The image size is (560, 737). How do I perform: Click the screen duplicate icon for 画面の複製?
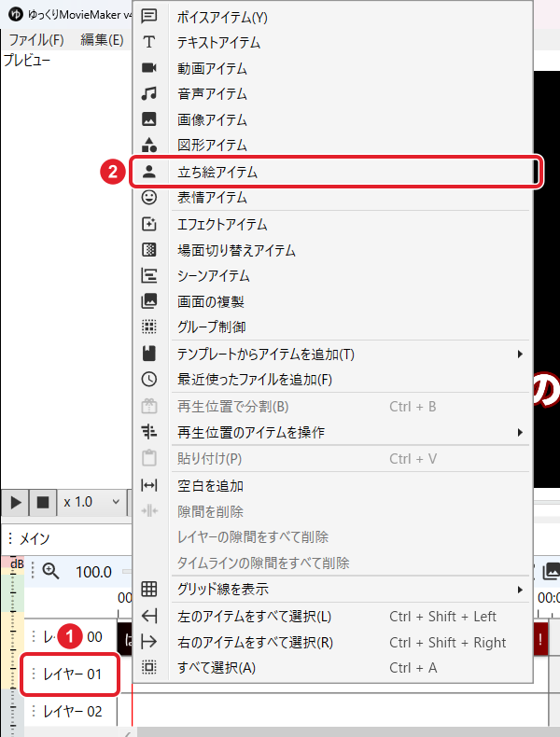(149, 300)
